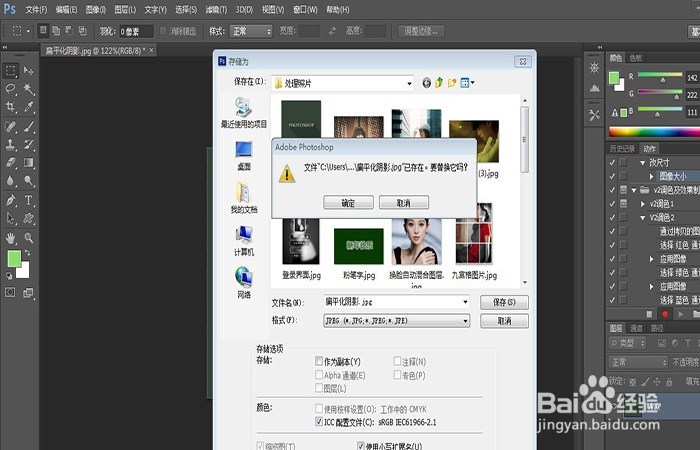Select the Magic Wand tool
The image size is (700, 450).
(29, 89)
